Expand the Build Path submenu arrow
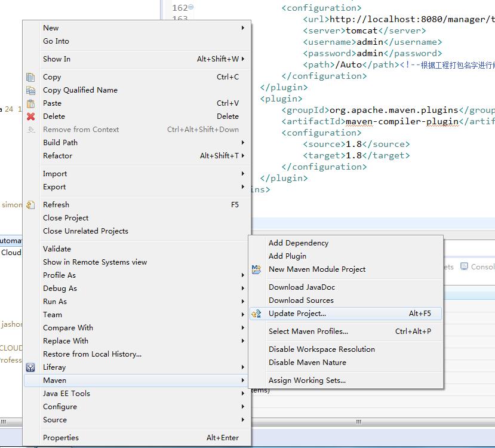 [243, 142]
